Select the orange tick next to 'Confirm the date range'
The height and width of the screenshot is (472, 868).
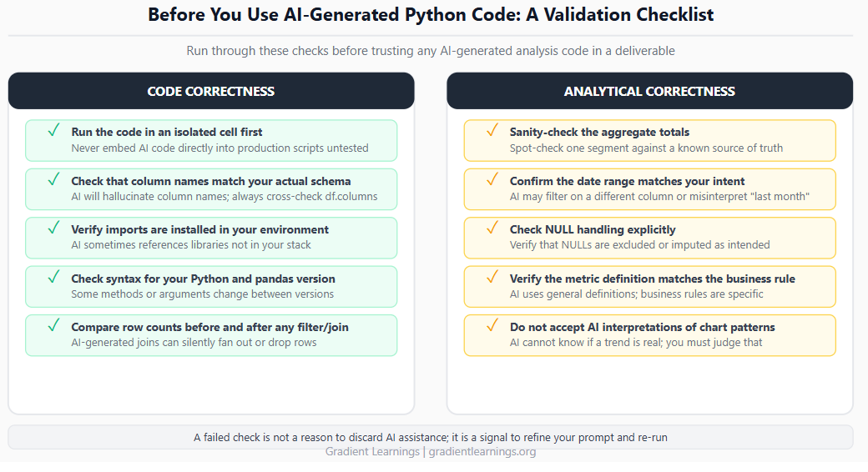coord(492,179)
